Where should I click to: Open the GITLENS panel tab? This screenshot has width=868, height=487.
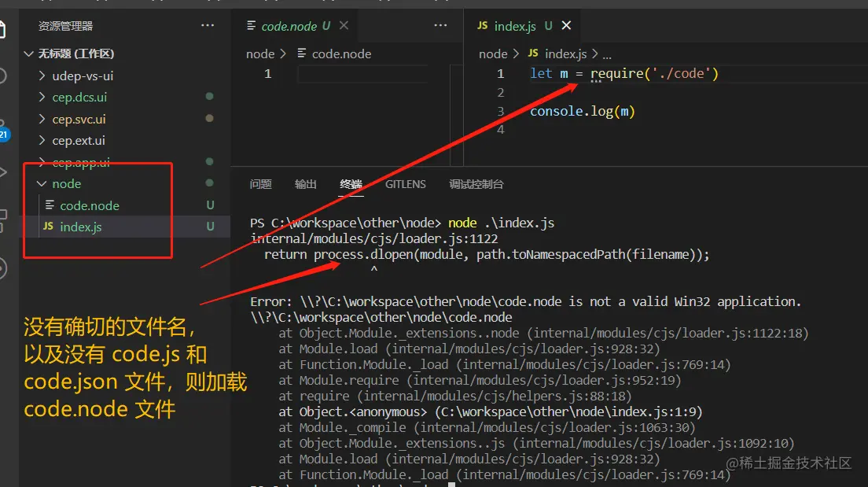405,185
